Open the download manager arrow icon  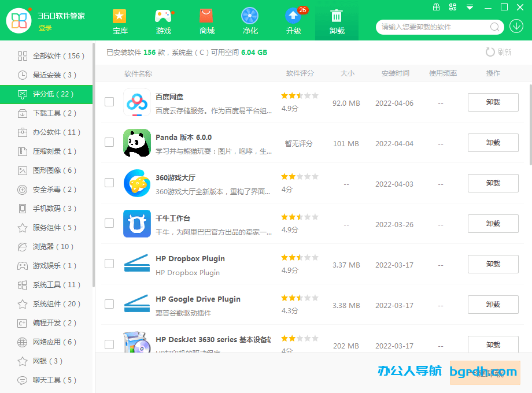pos(516,26)
